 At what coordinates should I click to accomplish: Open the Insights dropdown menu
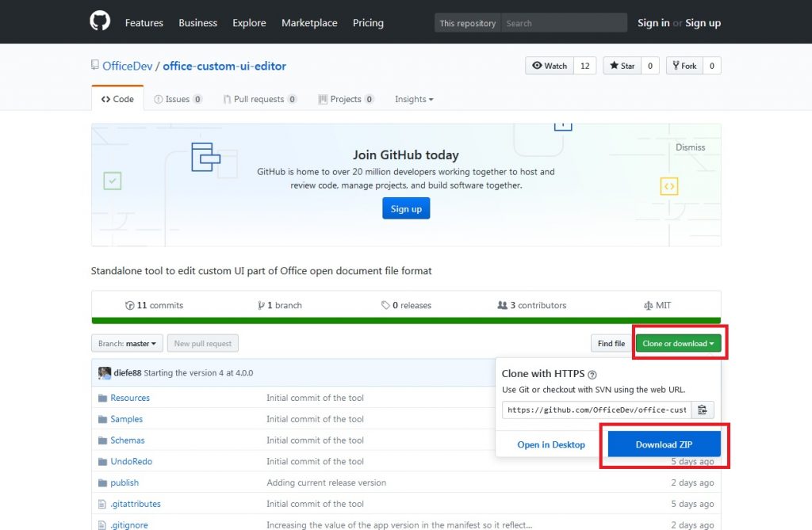[x=413, y=99]
